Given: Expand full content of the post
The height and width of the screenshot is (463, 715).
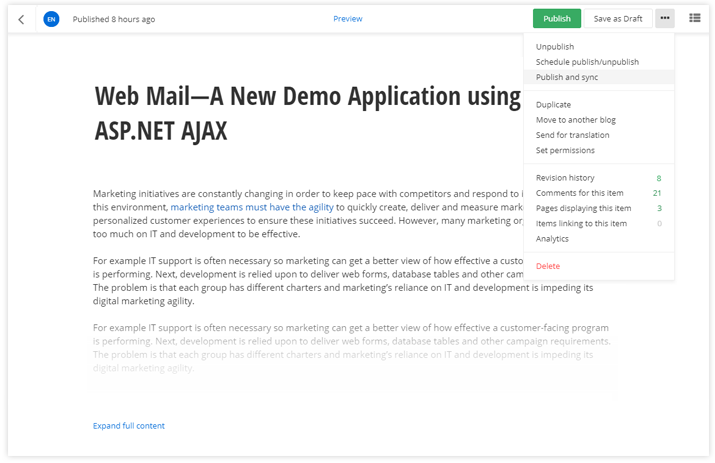Looking at the screenshot, I should tap(129, 426).
